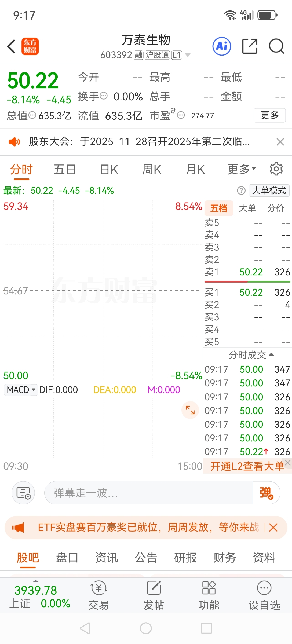Tap the 09:17 50.22 trade row
The image size is (292, 644).
(x=247, y=452)
